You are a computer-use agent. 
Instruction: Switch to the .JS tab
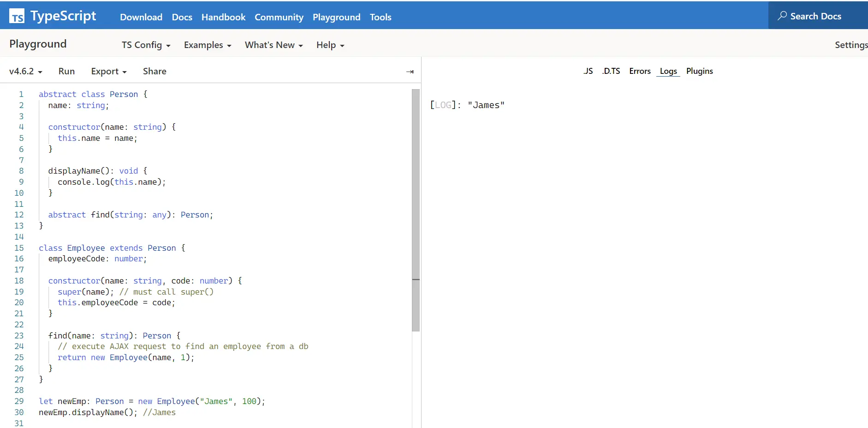click(x=589, y=71)
